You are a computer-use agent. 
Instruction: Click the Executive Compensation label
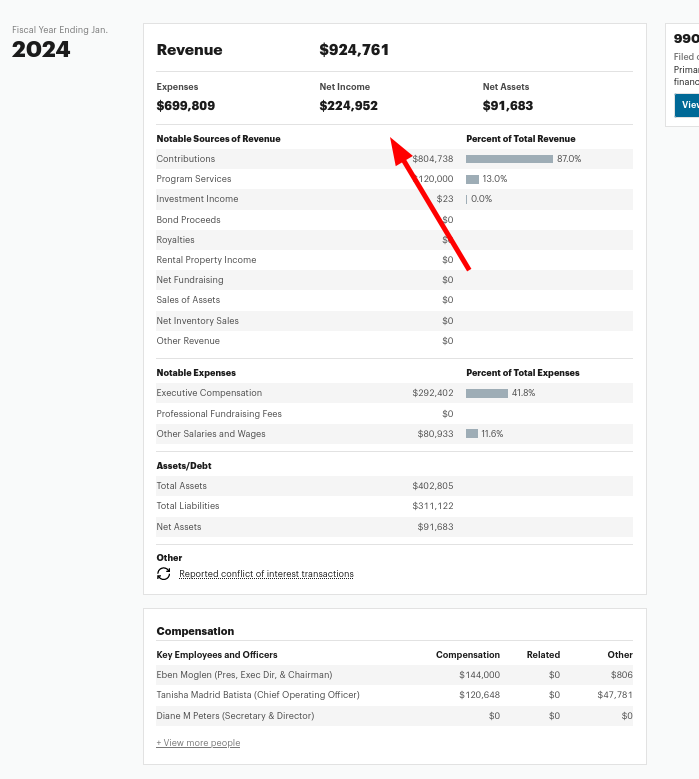pos(209,393)
